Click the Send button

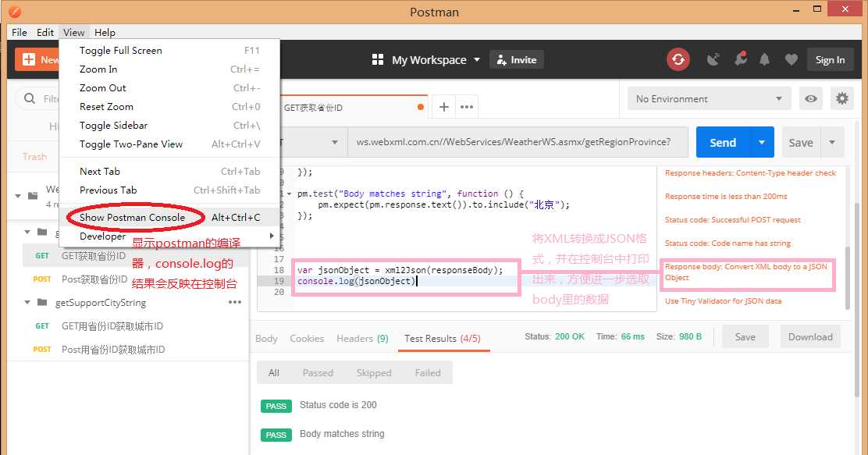(x=723, y=142)
